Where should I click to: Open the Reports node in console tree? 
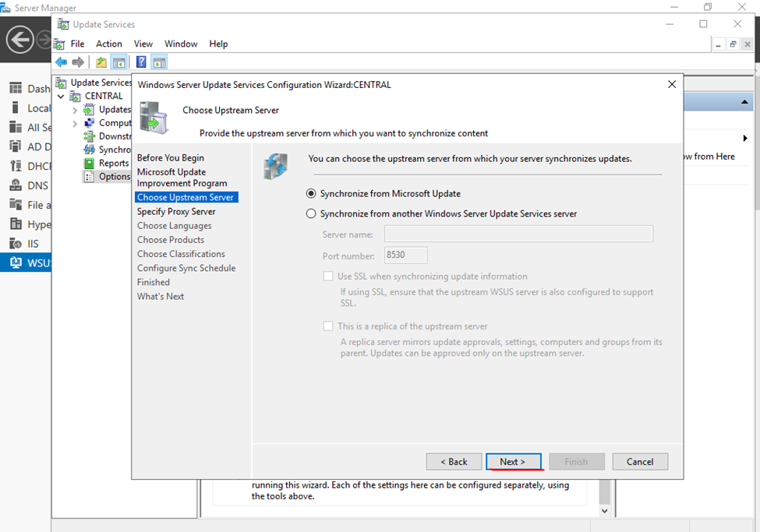[113, 163]
